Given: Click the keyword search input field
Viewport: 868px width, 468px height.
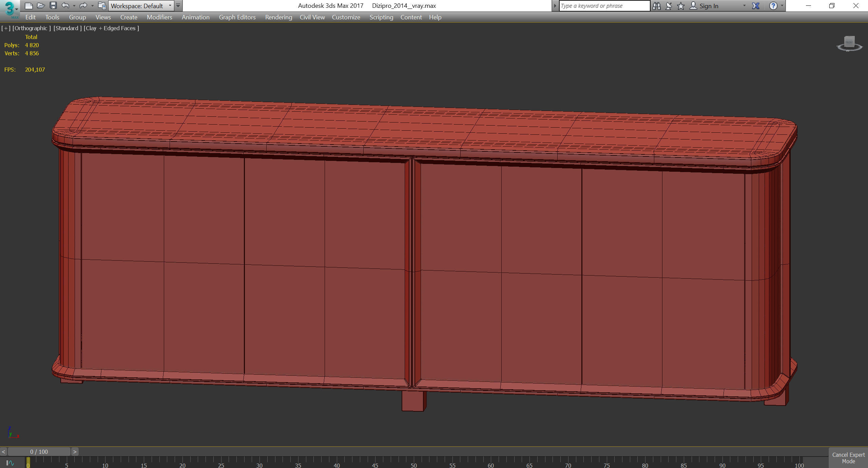Looking at the screenshot, I should (x=604, y=6).
